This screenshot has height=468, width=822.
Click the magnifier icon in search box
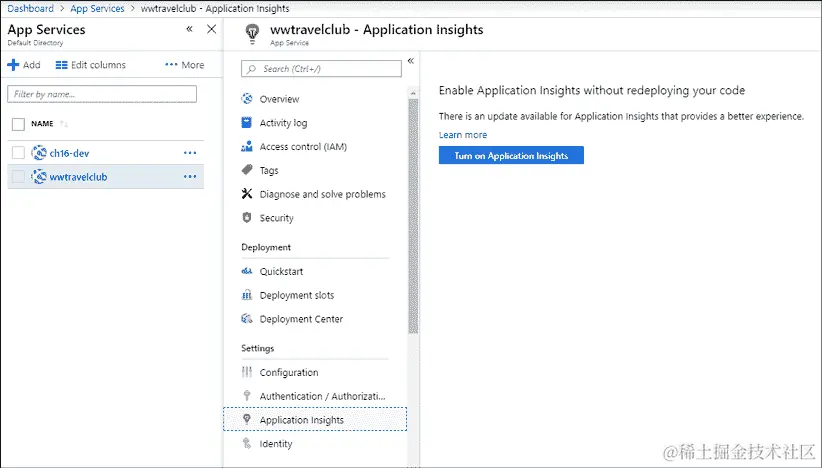[252, 69]
